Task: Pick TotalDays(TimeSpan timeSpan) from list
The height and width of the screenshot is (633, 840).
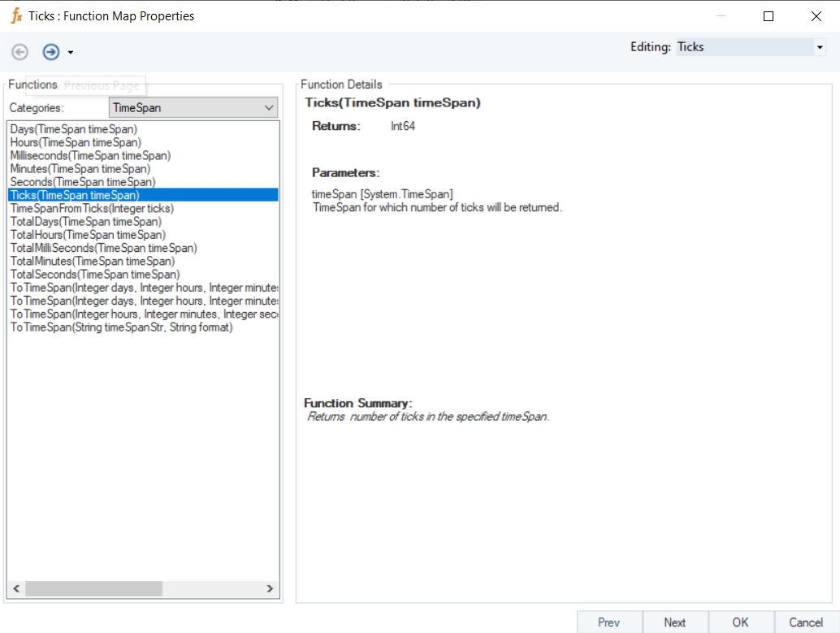Action: click(85, 222)
